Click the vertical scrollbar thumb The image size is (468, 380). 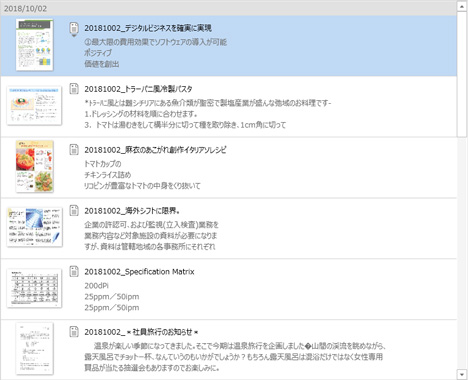coord(462,74)
